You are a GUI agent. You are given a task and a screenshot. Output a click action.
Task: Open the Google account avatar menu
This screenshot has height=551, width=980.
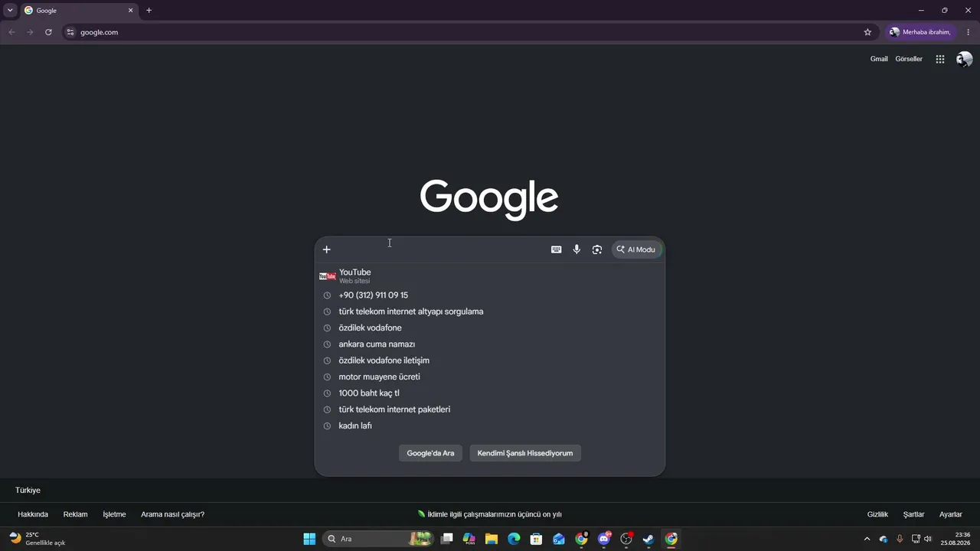[x=965, y=59]
